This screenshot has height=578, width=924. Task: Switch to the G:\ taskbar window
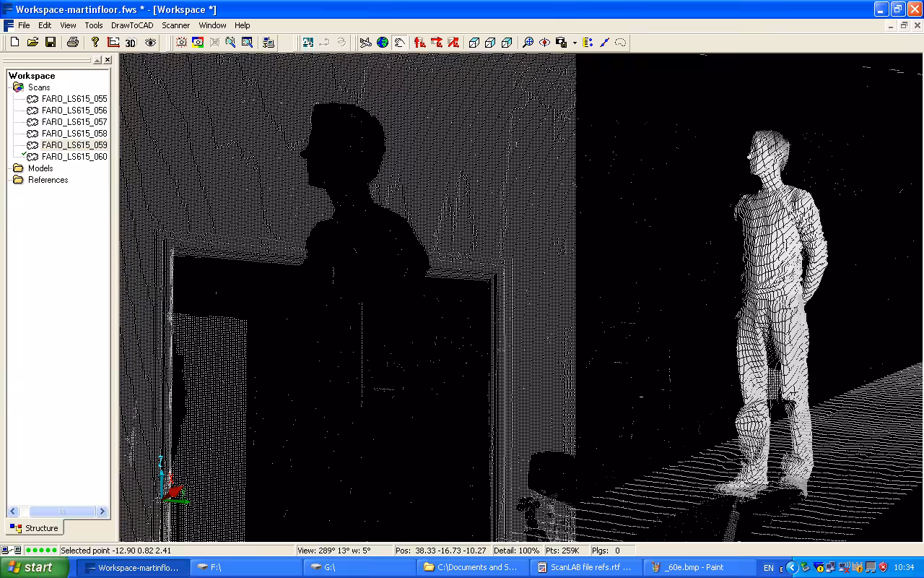(359, 567)
